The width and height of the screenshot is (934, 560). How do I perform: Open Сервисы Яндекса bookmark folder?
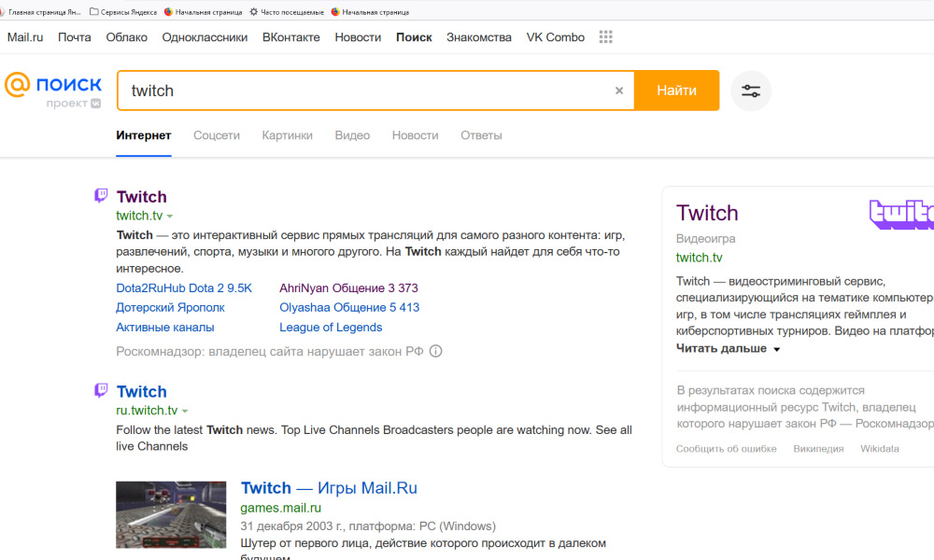tap(123, 11)
